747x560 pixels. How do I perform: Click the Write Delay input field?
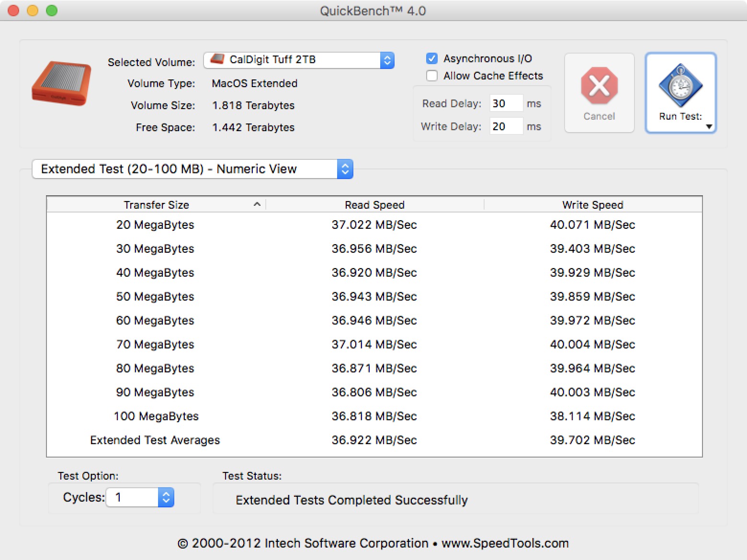tap(506, 126)
